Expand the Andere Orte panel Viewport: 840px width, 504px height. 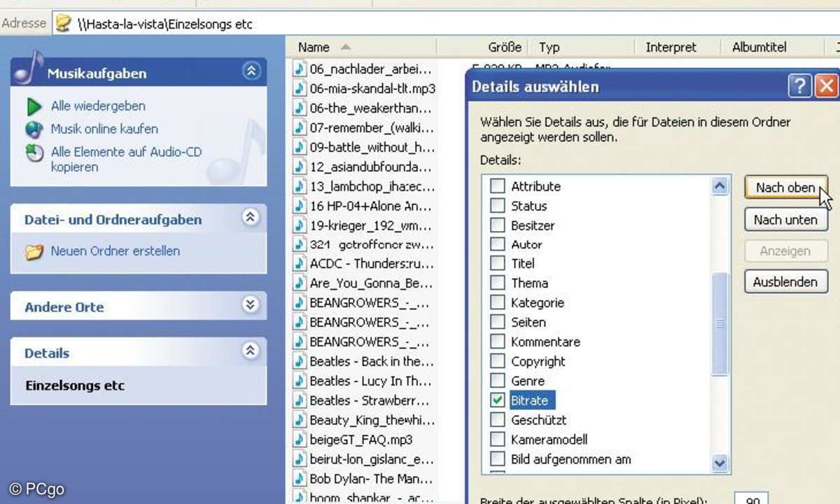pos(251,304)
